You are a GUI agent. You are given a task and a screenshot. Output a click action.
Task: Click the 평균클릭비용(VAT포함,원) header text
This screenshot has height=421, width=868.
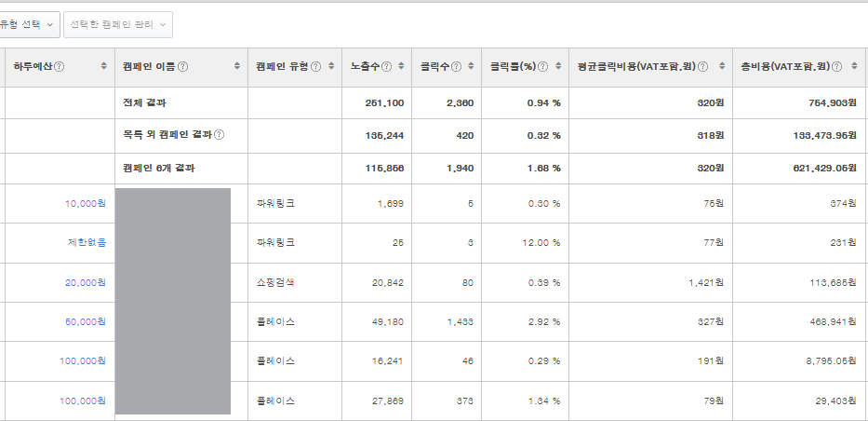tap(636, 66)
